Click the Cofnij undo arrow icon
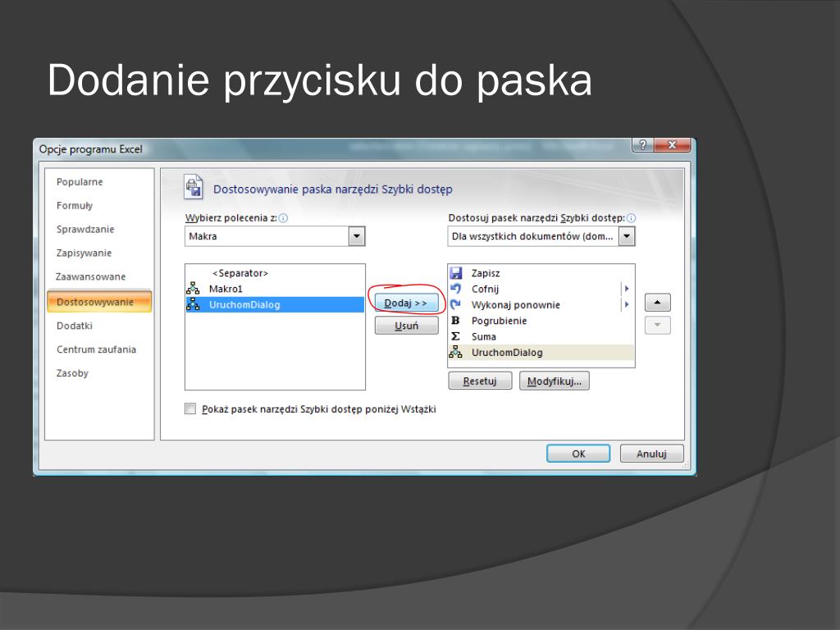840x630 pixels. click(456, 289)
